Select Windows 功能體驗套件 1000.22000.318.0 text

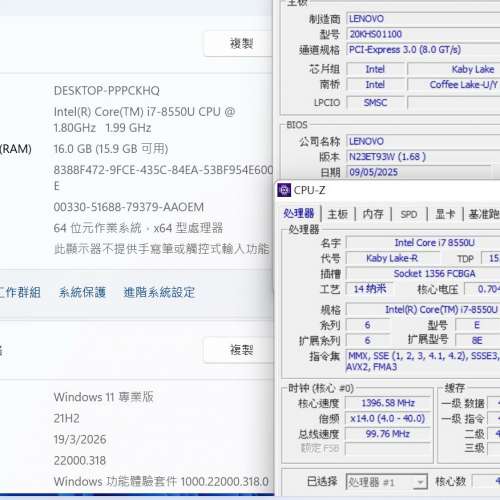pos(161,481)
